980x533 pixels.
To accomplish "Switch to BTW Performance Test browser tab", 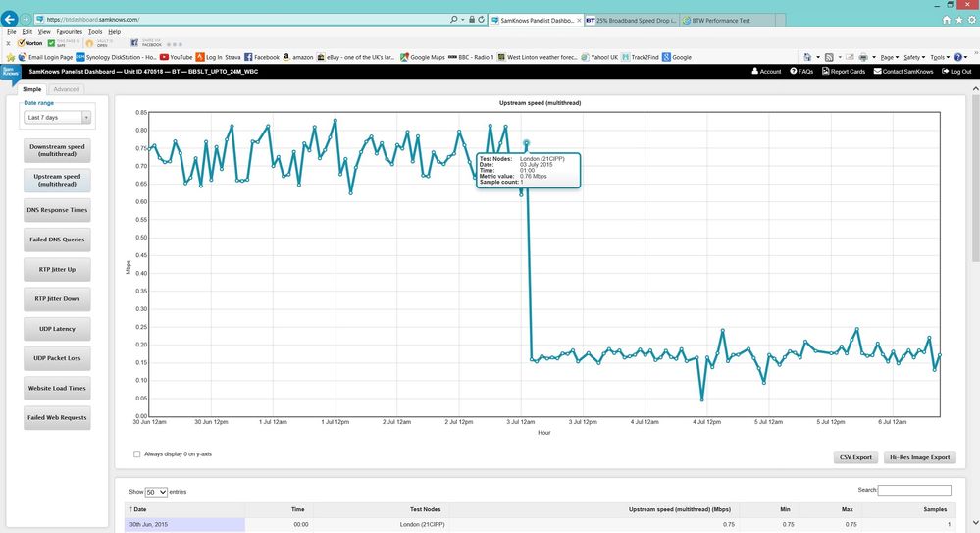I will (727, 20).
